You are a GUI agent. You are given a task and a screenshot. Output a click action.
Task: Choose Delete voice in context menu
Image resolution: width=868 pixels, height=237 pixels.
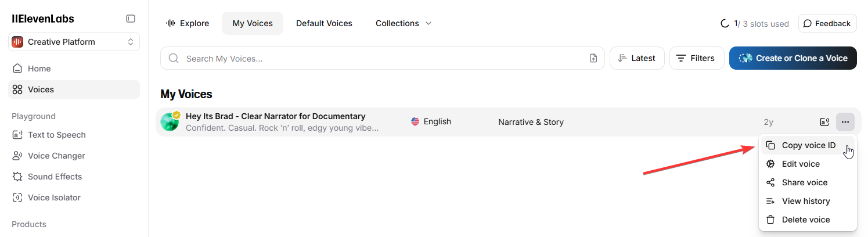(x=806, y=220)
